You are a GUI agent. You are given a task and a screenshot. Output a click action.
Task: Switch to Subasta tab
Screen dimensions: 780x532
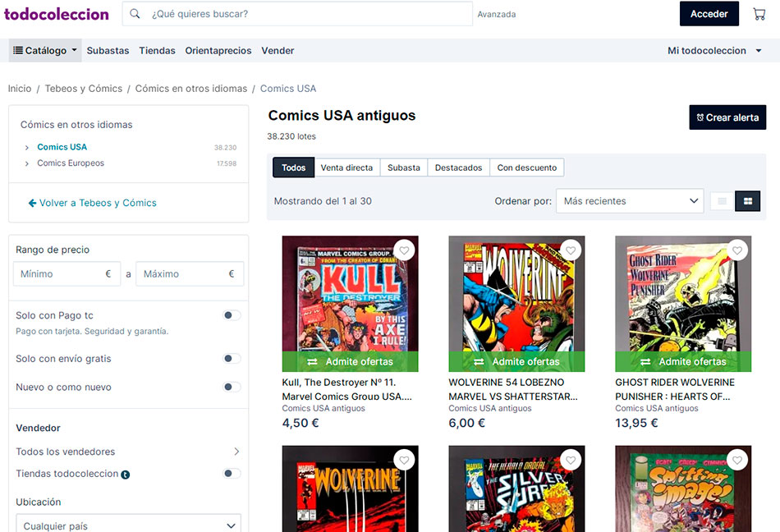click(404, 167)
